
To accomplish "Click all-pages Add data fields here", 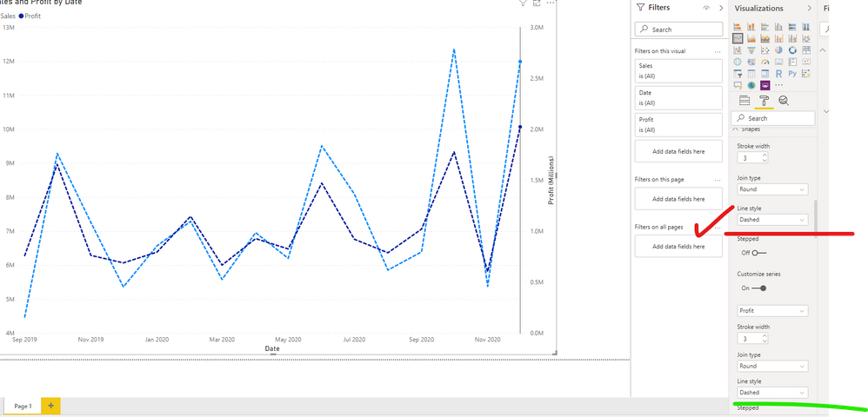I will (678, 246).
